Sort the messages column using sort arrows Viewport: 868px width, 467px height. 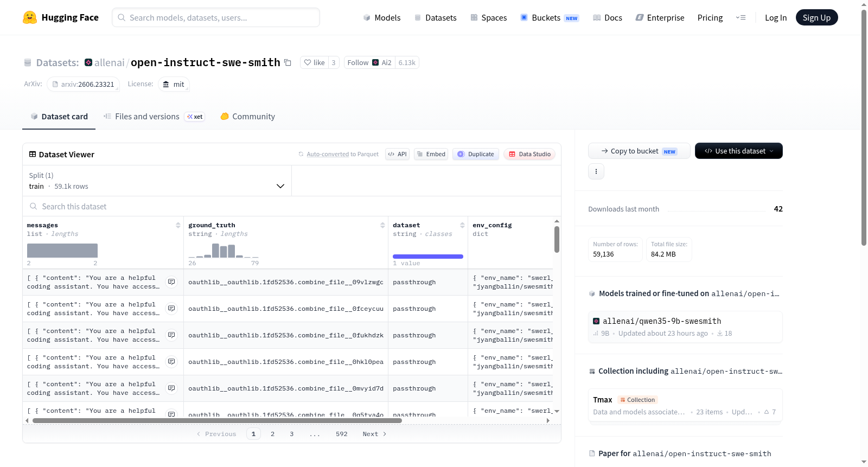tap(178, 225)
